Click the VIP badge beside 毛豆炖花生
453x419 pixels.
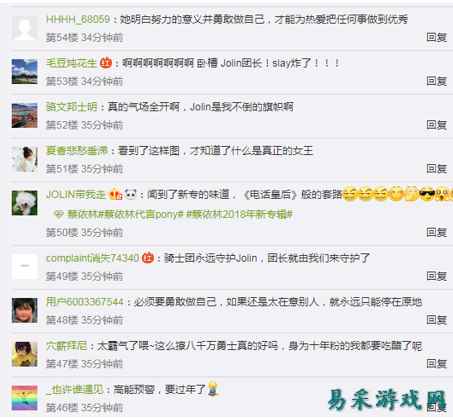pos(106,63)
